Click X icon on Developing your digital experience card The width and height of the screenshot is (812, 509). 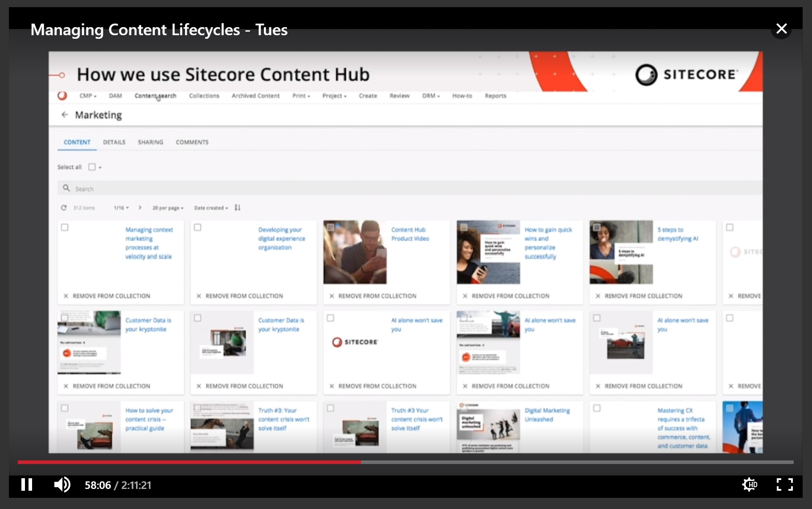tap(199, 296)
